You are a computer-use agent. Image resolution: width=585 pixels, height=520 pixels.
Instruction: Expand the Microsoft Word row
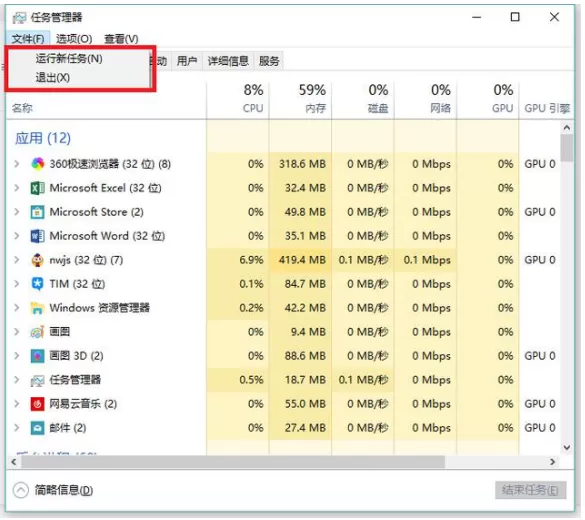pyautogui.click(x=16, y=236)
